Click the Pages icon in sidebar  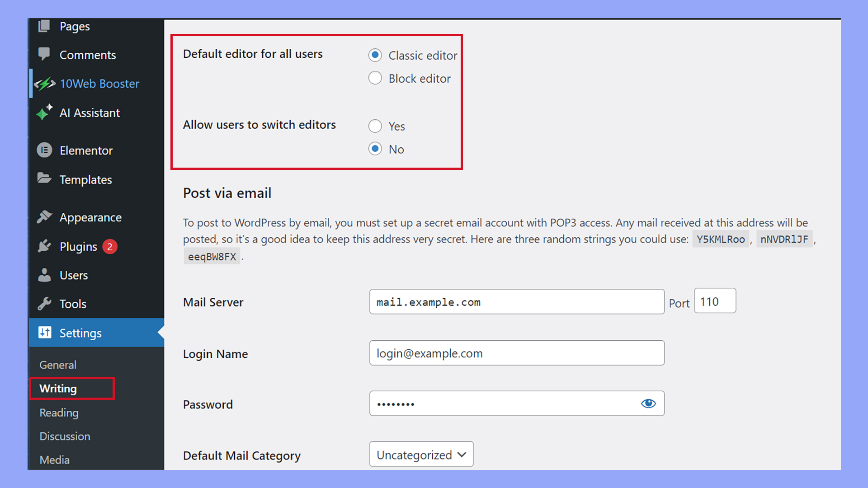click(x=45, y=26)
